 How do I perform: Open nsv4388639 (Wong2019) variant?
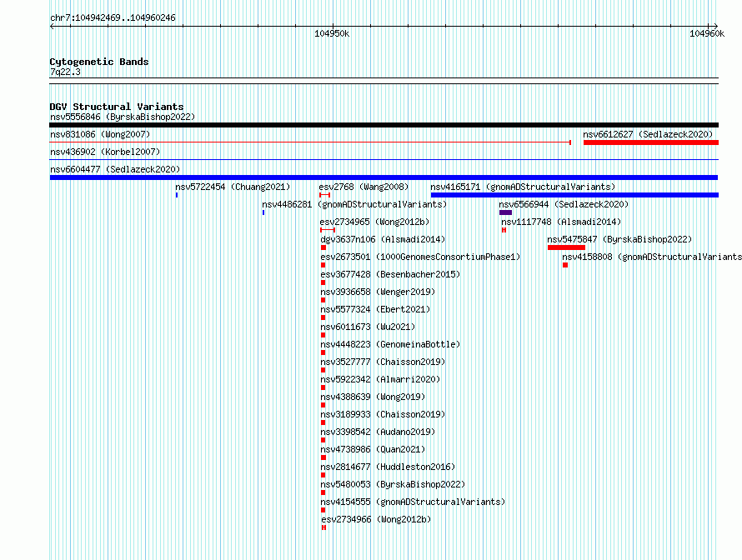coord(373,397)
